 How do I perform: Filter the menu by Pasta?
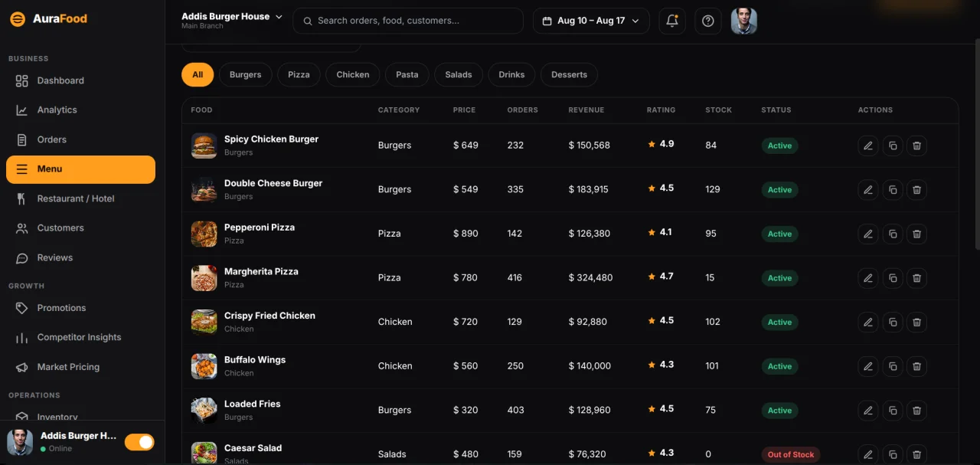coord(407,74)
